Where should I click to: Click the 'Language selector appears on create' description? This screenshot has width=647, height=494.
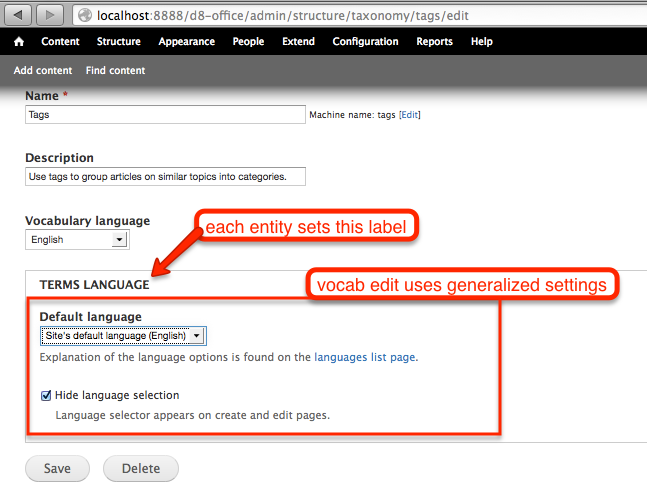pos(193,415)
